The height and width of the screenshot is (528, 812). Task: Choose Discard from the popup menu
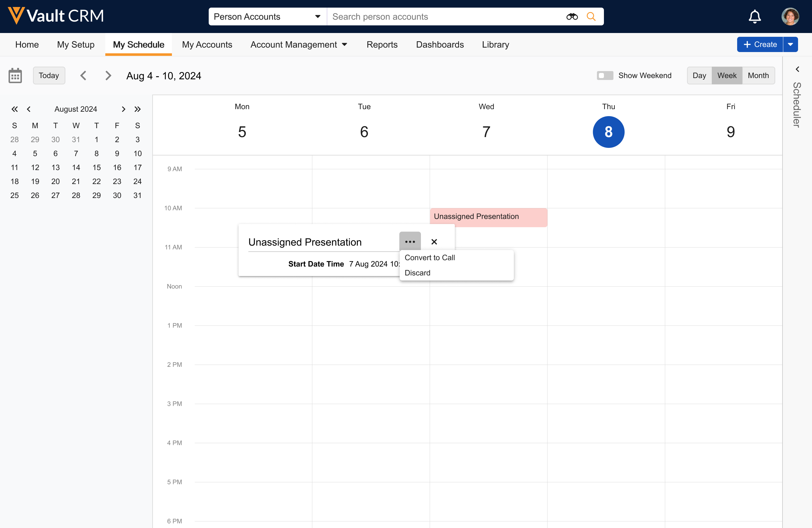417,273
